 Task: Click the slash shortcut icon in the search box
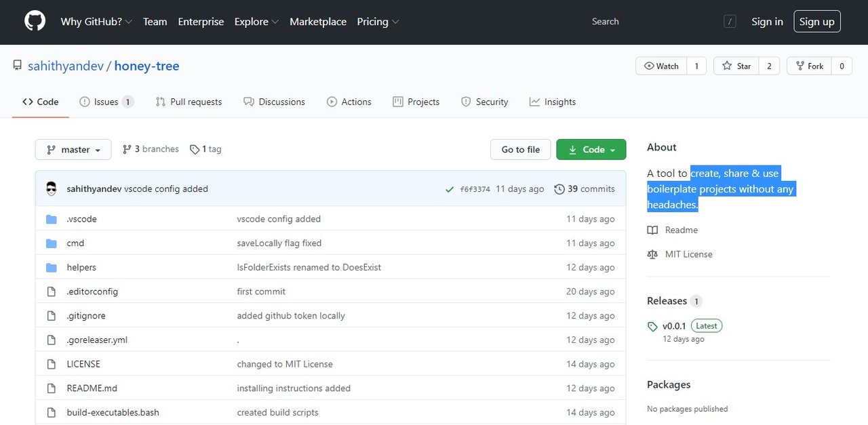(x=730, y=22)
